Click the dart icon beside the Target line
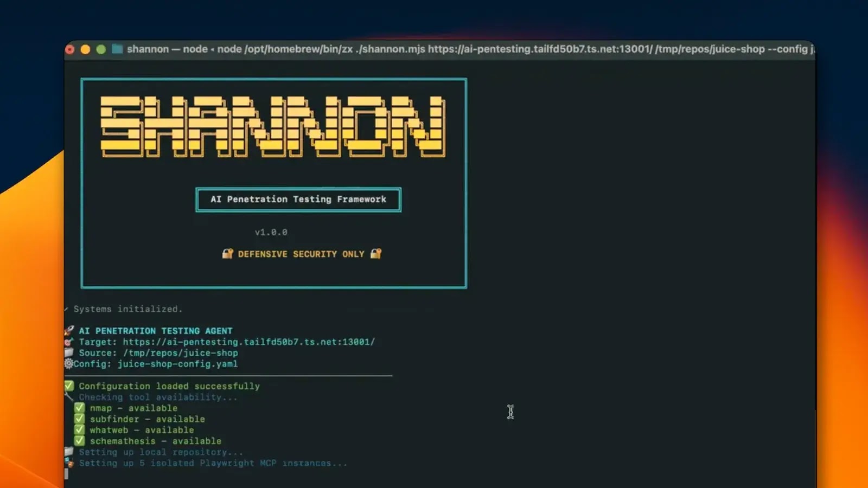The height and width of the screenshot is (488, 868). pyautogui.click(x=68, y=342)
